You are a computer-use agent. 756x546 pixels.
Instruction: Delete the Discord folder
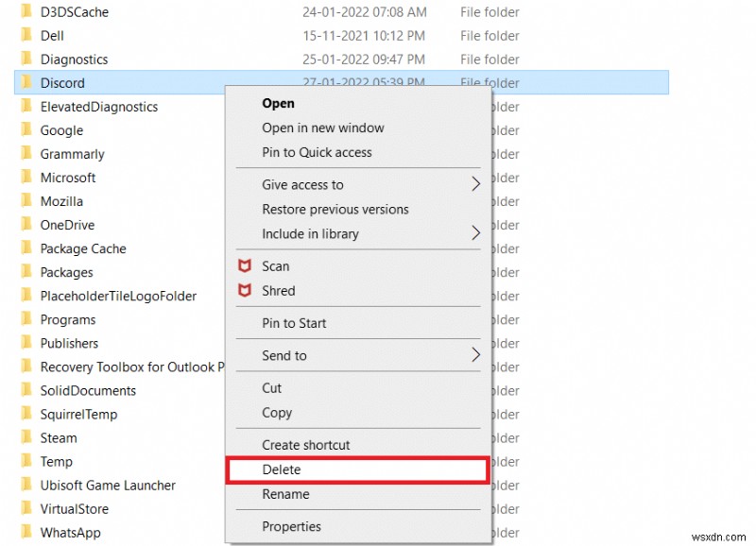(x=281, y=469)
